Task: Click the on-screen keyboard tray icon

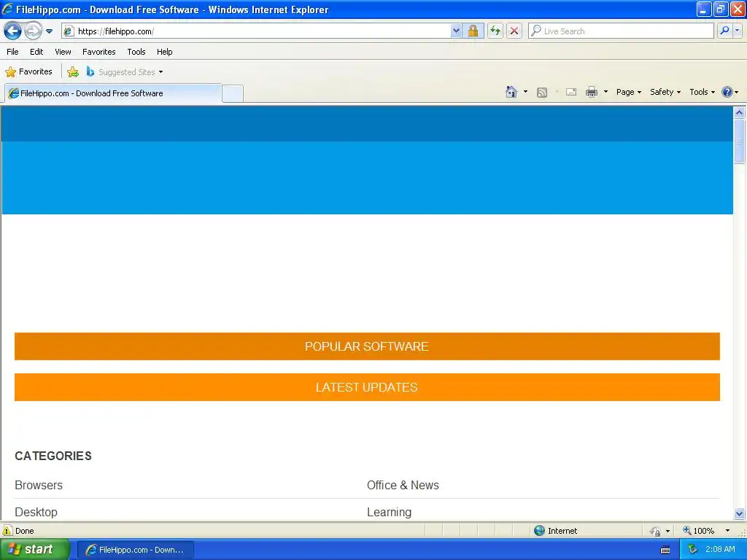Action: pyautogui.click(x=665, y=550)
